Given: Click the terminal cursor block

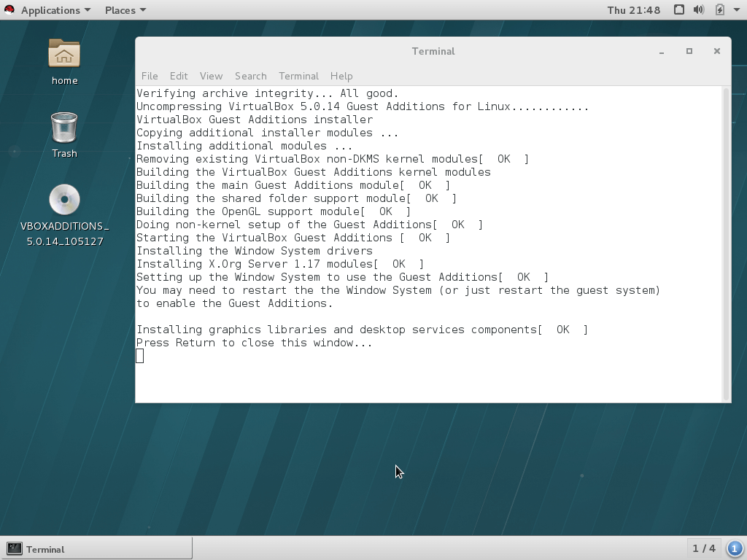Looking at the screenshot, I should click(139, 356).
